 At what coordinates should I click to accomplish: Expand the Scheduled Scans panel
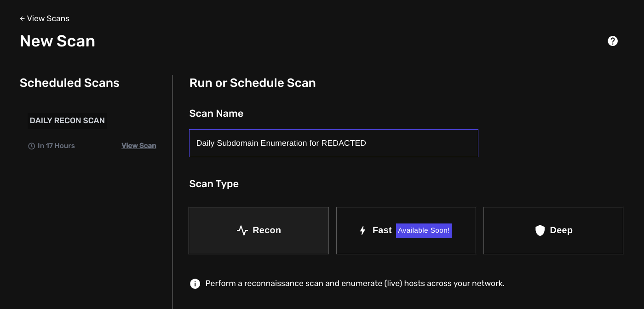click(69, 83)
